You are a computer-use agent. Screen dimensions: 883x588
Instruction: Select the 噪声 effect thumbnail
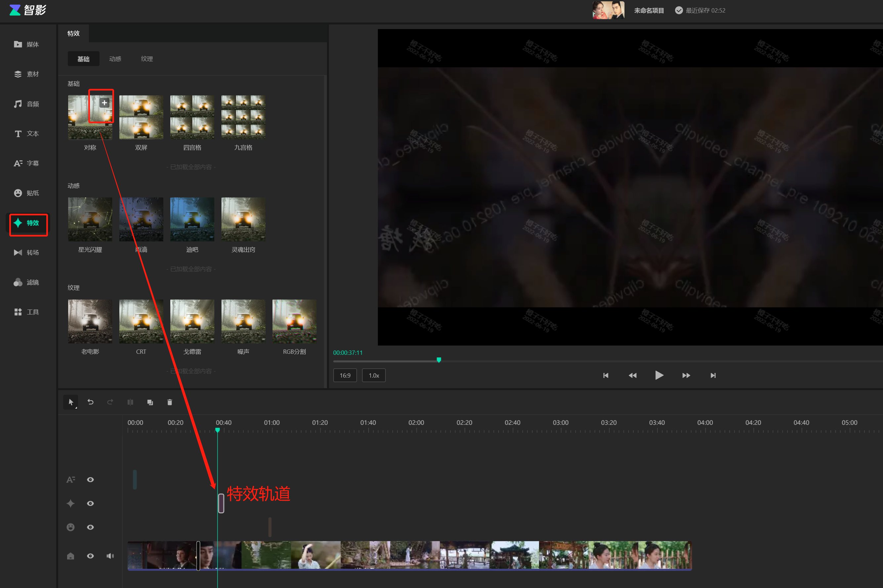click(243, 321)
